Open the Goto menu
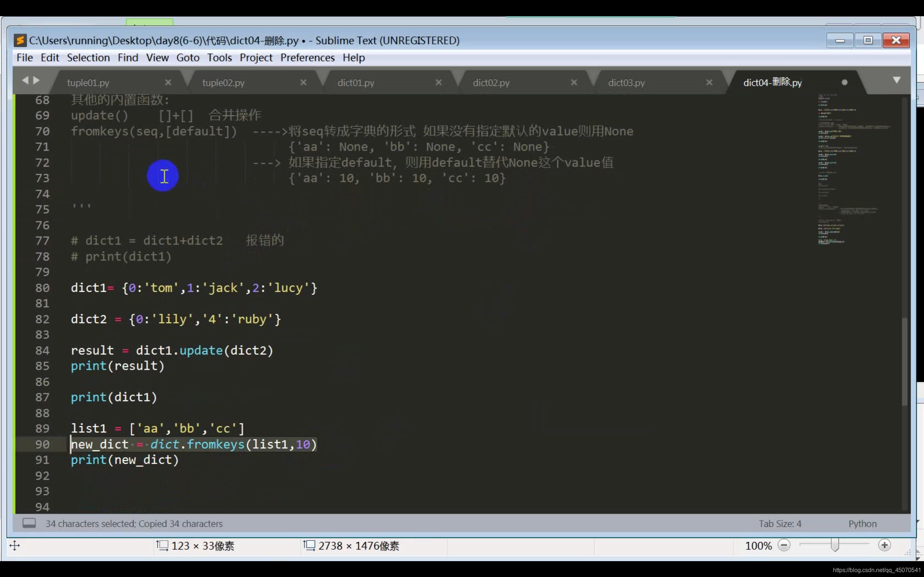Screen dimensions: 924x577 (187, 58)
